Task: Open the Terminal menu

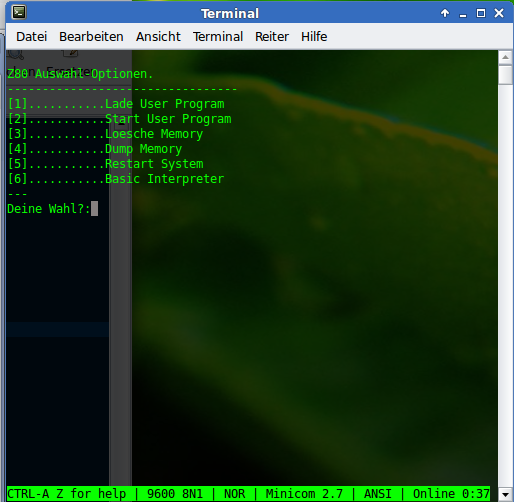Action: pos(218,37)
